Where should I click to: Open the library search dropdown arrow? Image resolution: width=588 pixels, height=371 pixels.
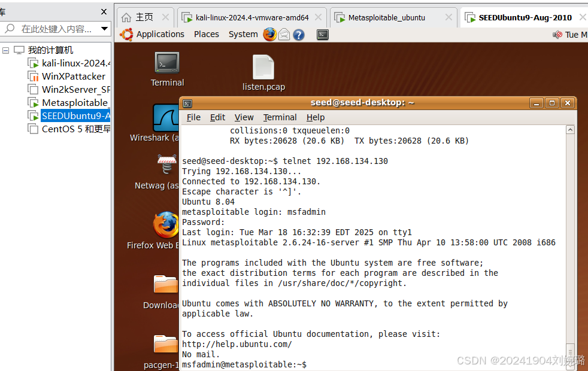coord(104,29)
